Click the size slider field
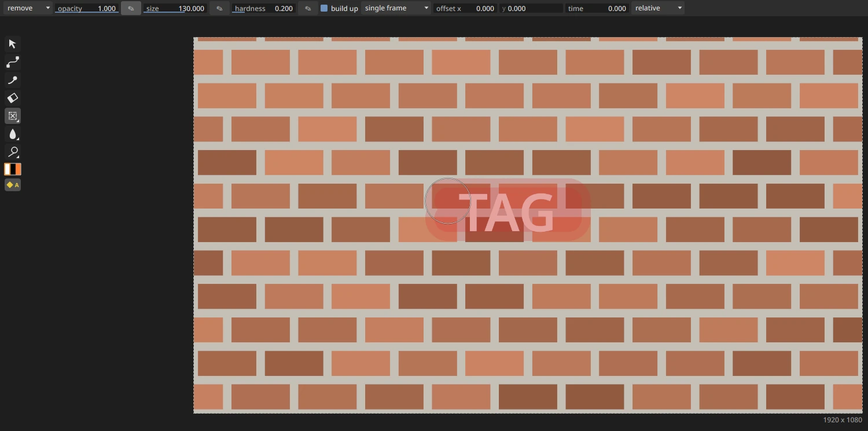This screenshot has height=431, width=868. (175, 8)
